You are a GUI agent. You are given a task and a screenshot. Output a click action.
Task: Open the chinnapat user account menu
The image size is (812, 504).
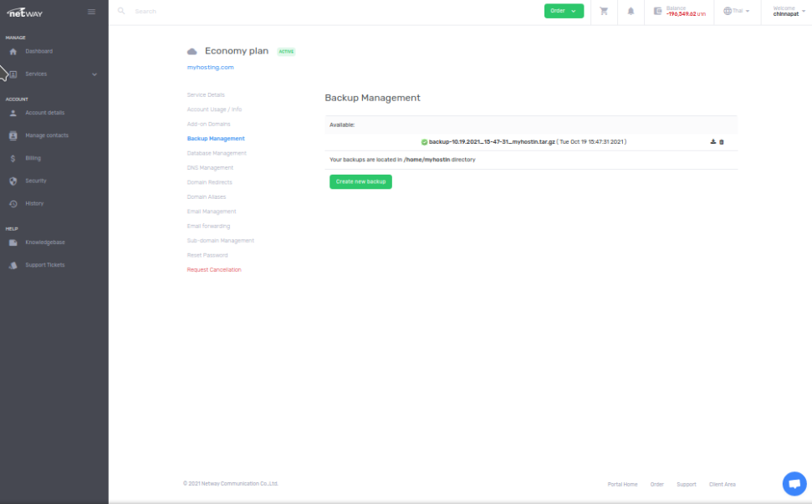click(x=789, y=11)
